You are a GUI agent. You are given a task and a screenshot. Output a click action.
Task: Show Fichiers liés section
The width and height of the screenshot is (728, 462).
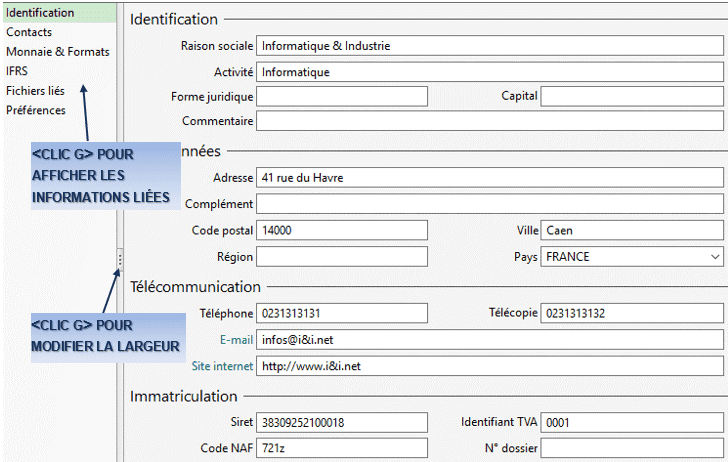(x=35, y=91)
